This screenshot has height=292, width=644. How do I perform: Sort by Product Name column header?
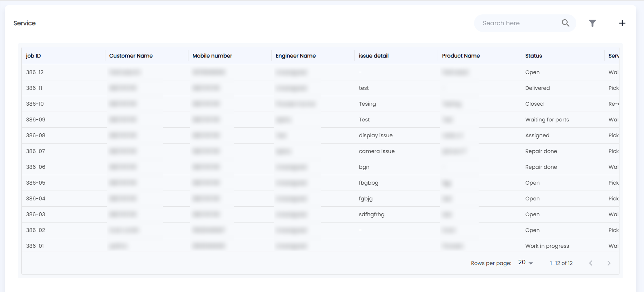coord(461,56)
